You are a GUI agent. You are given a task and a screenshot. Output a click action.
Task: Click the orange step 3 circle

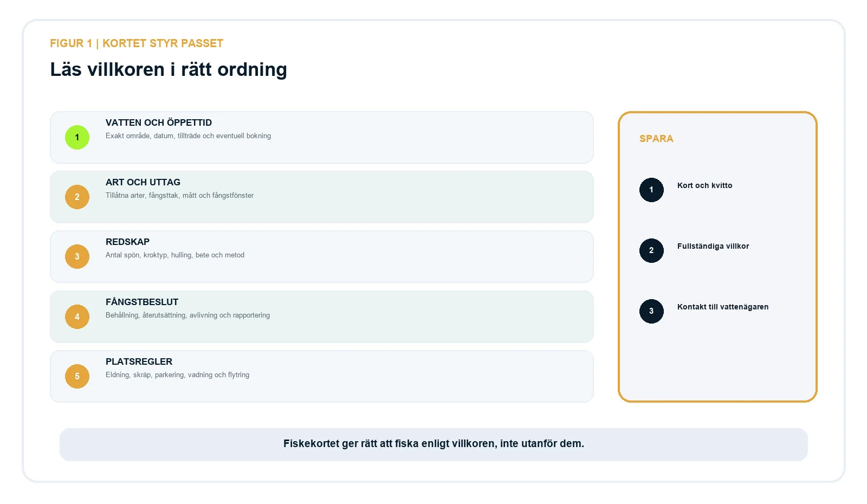pyautogui.click(x=77, y=256)
